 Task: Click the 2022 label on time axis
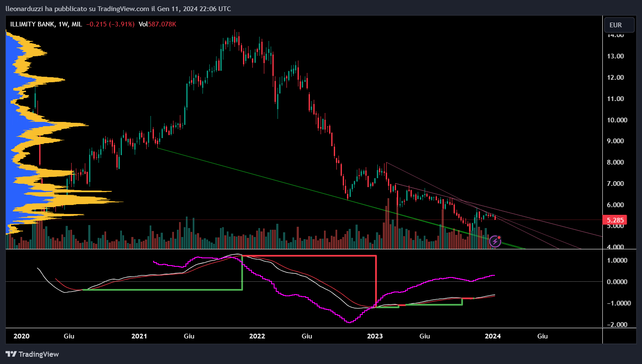[x=257, y=336]
